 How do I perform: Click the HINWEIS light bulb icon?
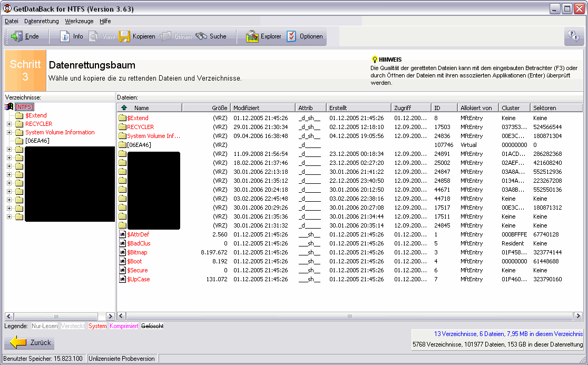pyautogui.click(x=374, y=59)
